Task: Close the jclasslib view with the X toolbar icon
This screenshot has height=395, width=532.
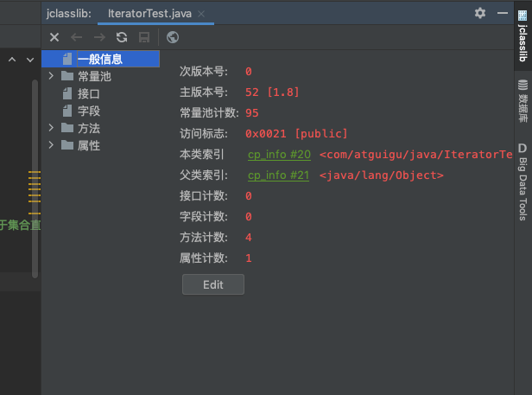Action: pos(54,37)
